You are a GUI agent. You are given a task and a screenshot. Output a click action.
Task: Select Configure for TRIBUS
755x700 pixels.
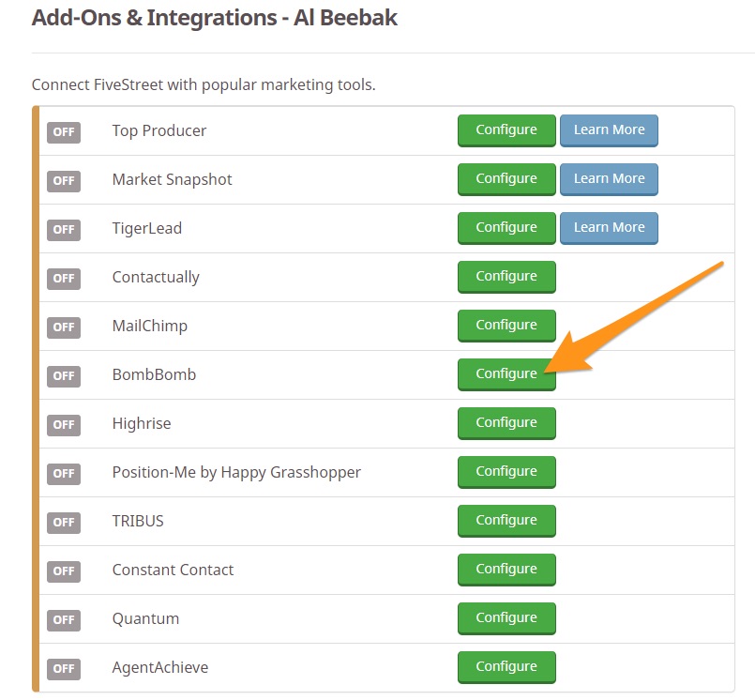point(506,520)
